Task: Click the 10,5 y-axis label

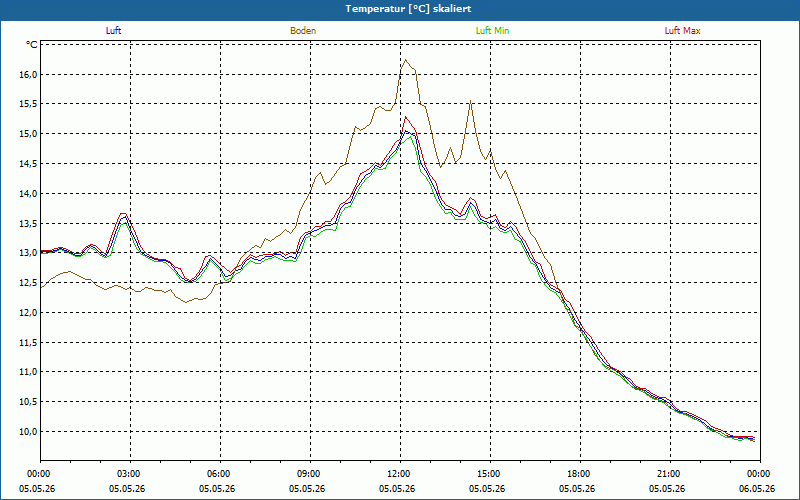Action: (x=29, y=402)
